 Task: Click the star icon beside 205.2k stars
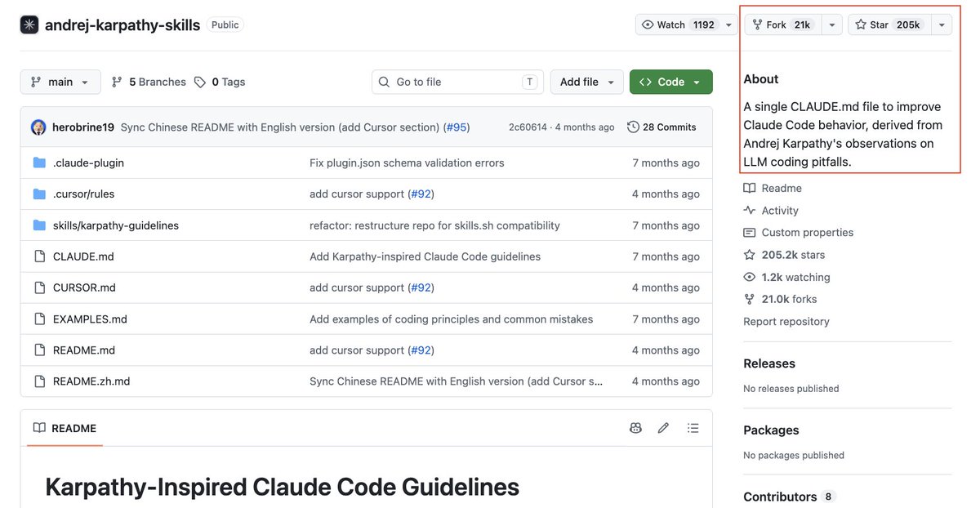click(750, 255)
